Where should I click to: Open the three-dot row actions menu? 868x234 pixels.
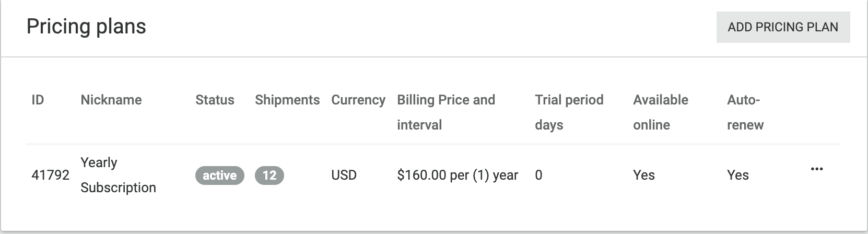(x=817, y=169)
